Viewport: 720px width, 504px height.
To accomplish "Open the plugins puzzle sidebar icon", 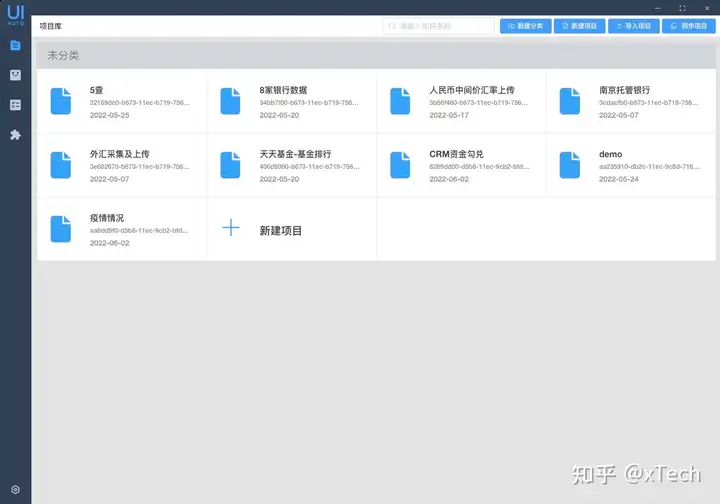I will click(x=15, y=134).
